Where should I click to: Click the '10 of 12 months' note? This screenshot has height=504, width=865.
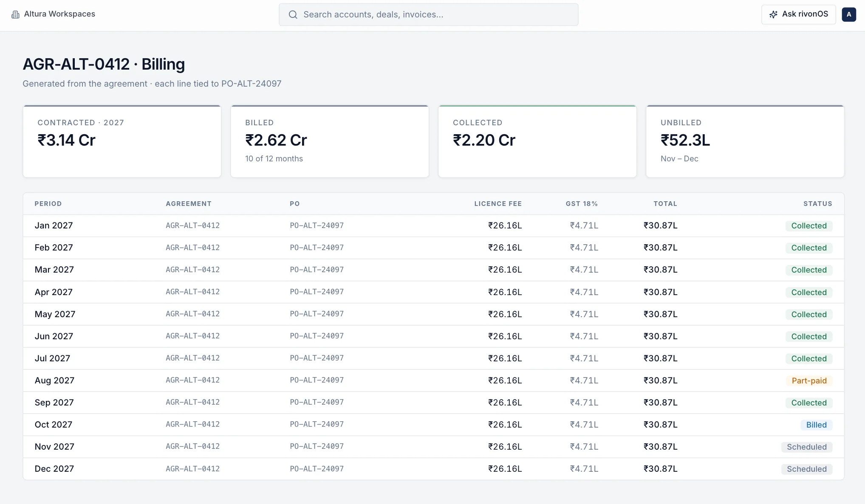point(274,159)
